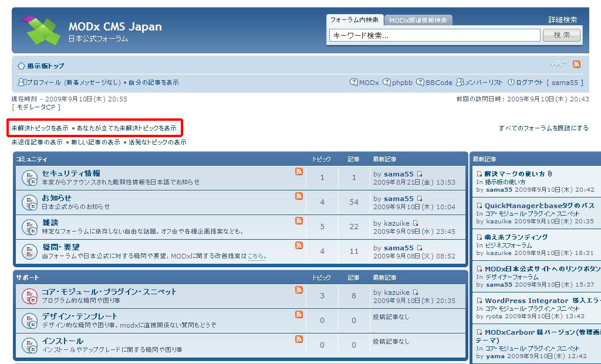The image size is (601, 364).
Task: Click RSS feed icon for セキュリティ情報 forum
Action: 299,172
